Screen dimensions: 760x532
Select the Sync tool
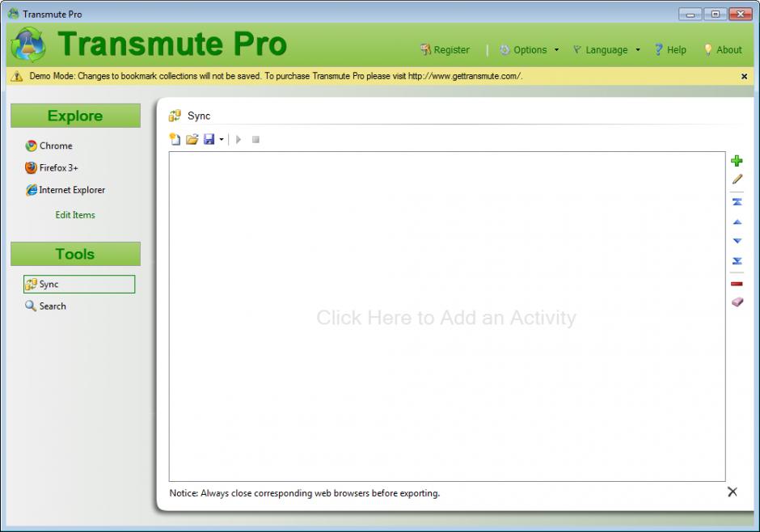pos(79,284)
